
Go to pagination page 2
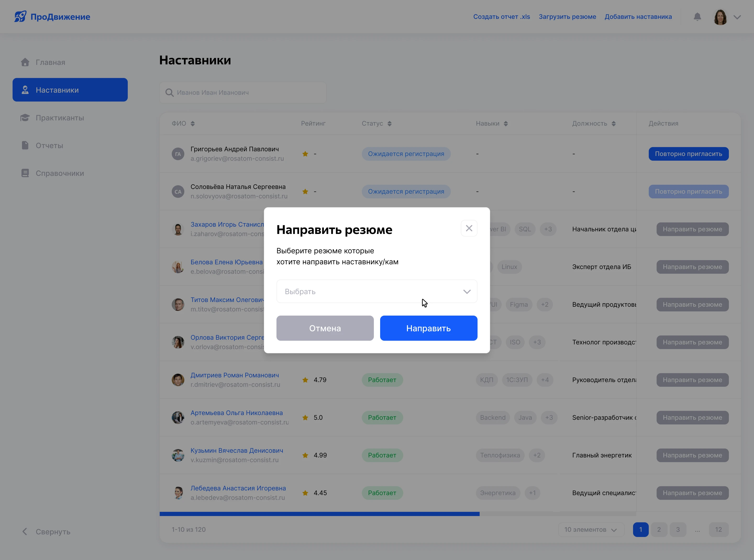coord(659,529)
